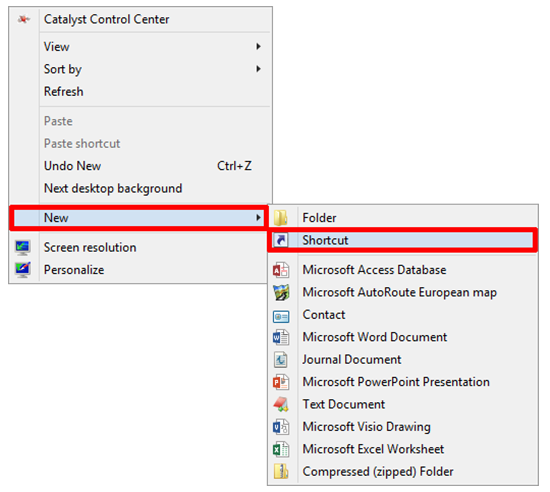Click the Shortcut arrow icon
This screenshot has width=550, height=492.
click(281, 240)
